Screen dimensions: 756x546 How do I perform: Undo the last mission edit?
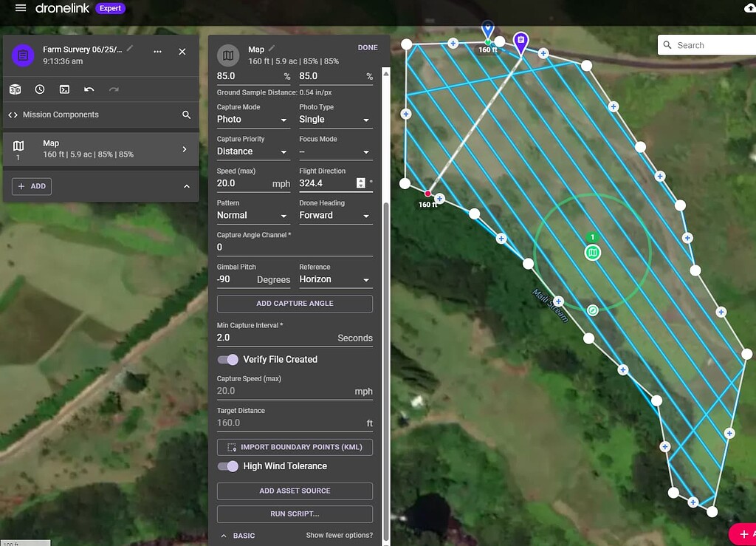tap(89, 89)
